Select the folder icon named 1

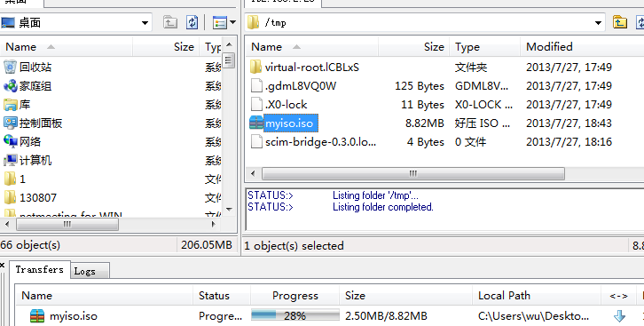[x=10, y=179]
